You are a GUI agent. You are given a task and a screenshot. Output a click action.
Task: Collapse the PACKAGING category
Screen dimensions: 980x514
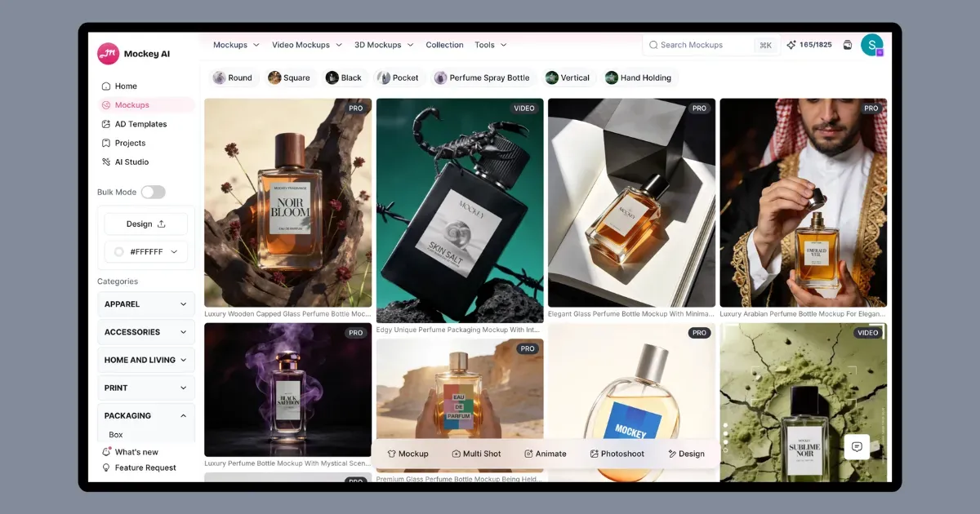(146, 415)
